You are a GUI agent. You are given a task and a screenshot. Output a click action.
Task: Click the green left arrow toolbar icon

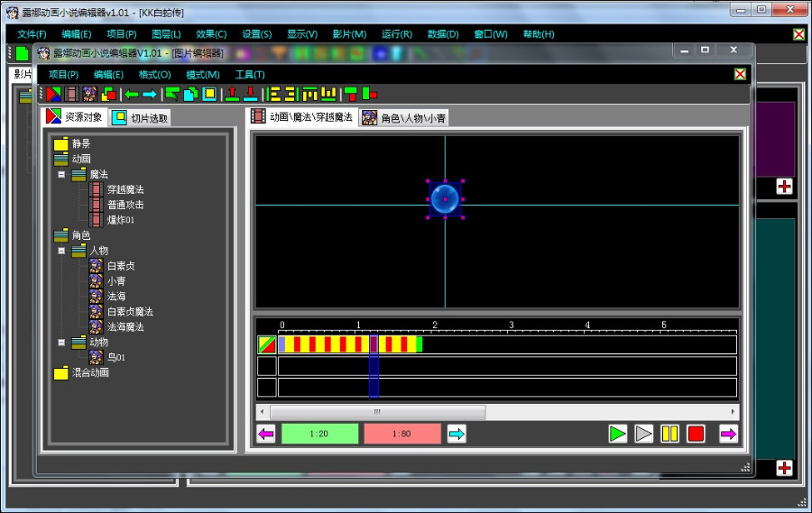pos(132,94)
